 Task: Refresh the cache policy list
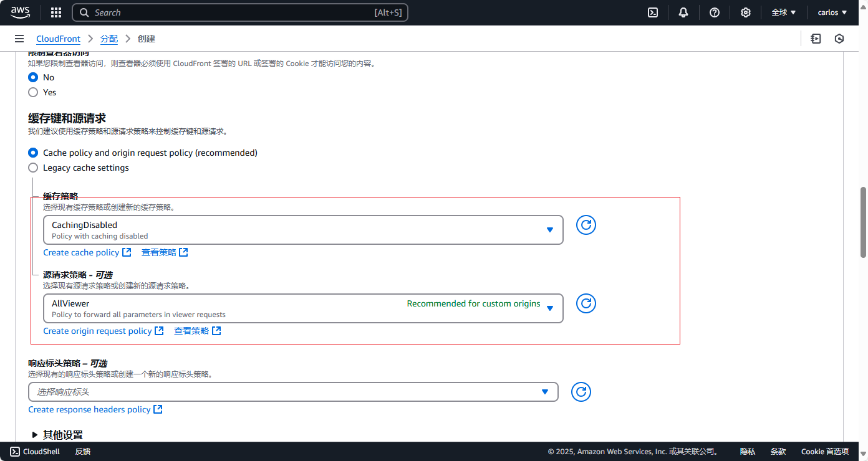pyautogui.click(x=586, y=225)
